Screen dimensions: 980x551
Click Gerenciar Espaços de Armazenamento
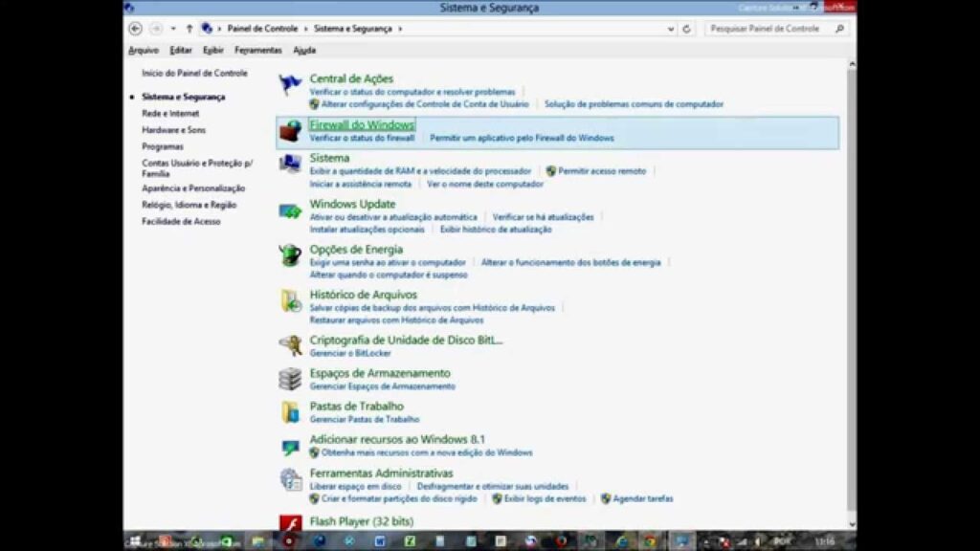383,386
